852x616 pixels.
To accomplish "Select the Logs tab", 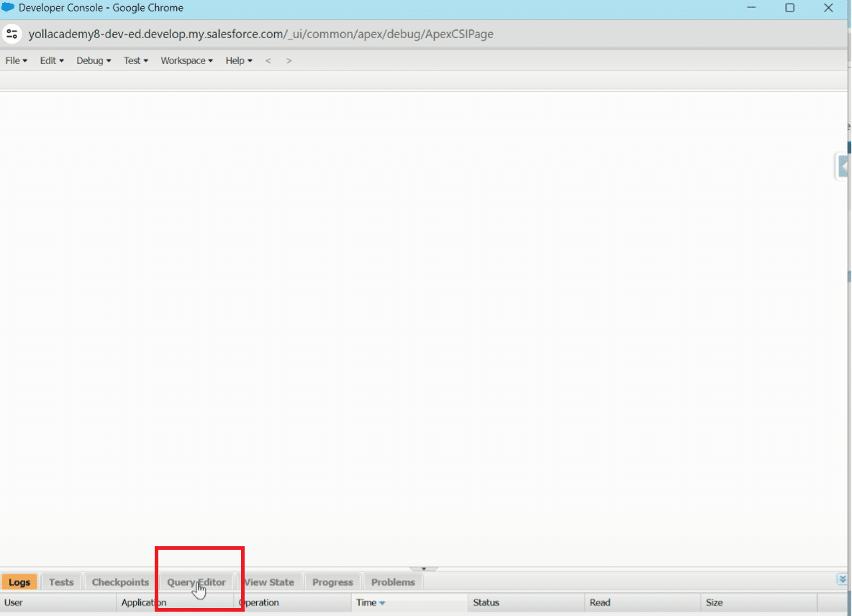I will pyautogui.click(x=19, y=582).
